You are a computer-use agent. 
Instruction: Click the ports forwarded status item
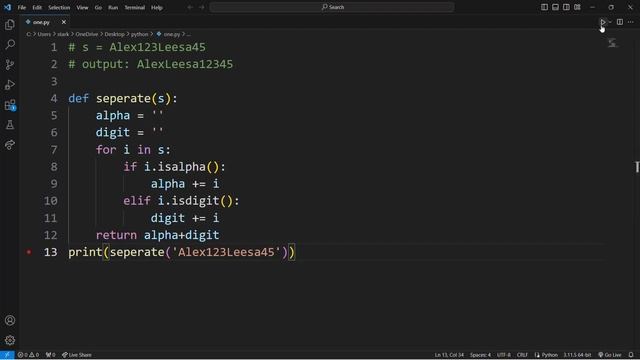click(x=51, y=355)
